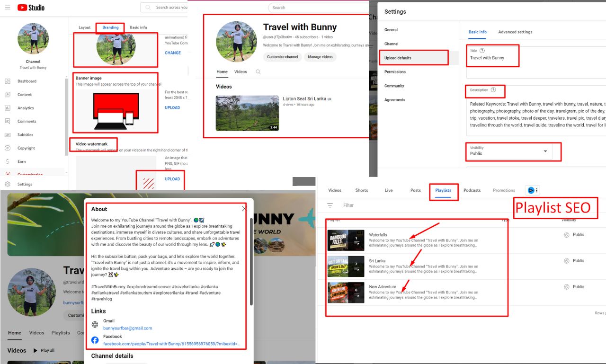Switch to the Branding tab
606x364 pixels.
[x=110, y=27]
